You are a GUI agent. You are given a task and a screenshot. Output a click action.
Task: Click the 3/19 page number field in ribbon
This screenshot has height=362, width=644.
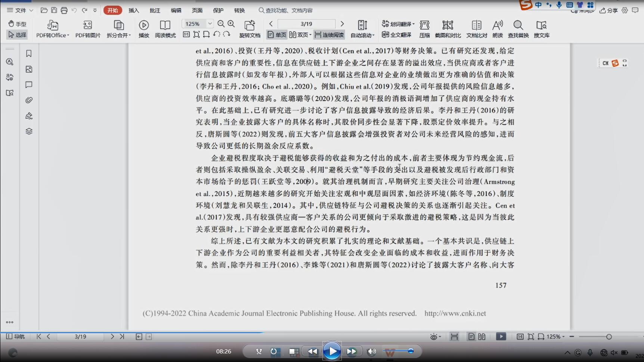306,24
